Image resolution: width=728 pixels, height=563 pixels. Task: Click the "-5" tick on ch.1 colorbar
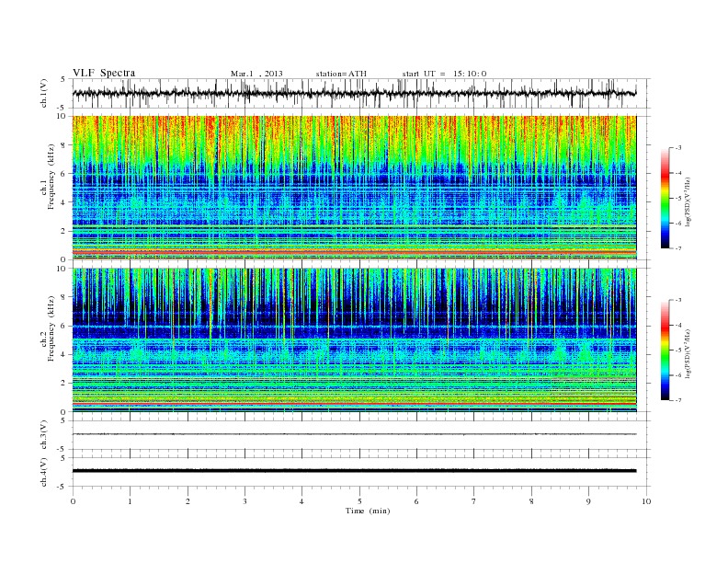tap(678, 199)
